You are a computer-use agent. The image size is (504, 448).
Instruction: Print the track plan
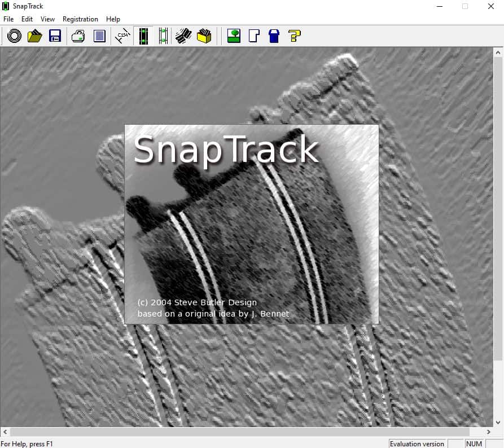[x=78, y=36]
